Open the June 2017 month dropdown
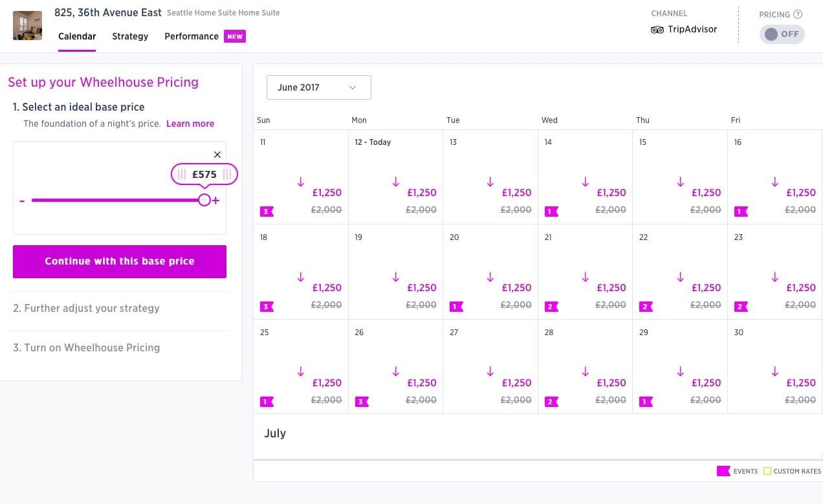823x504 pixels. pos(319,87)
